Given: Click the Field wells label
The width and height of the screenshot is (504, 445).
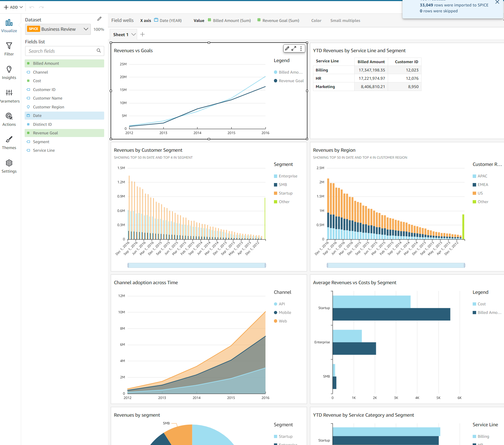Looking at the screenshot, I should [122, 20].
